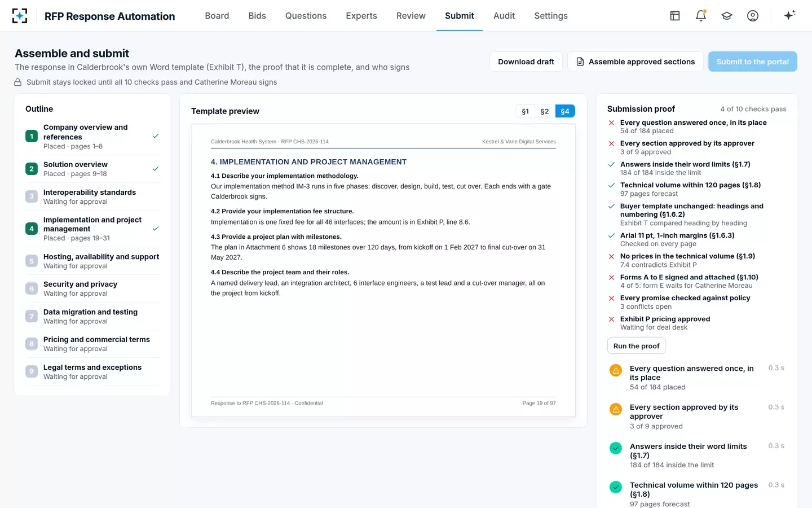Select the §4 preview section
The width and height of the screenshot is (812, 508).
565,111
